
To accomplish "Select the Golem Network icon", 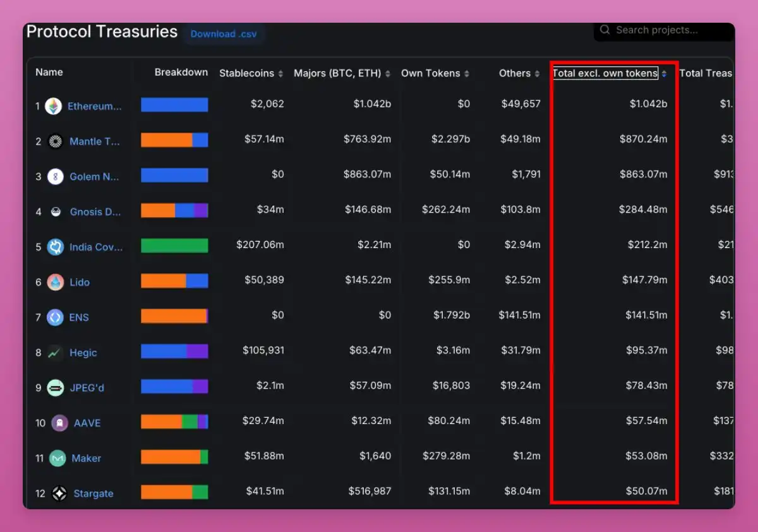I will pyautogui.click(x=54, y=177).
